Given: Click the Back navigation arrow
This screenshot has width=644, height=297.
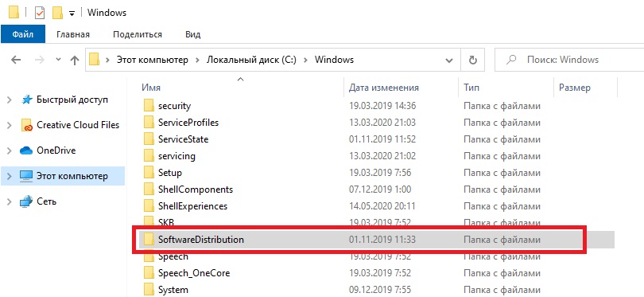Looking at the screenshot, I should point(16,60).
